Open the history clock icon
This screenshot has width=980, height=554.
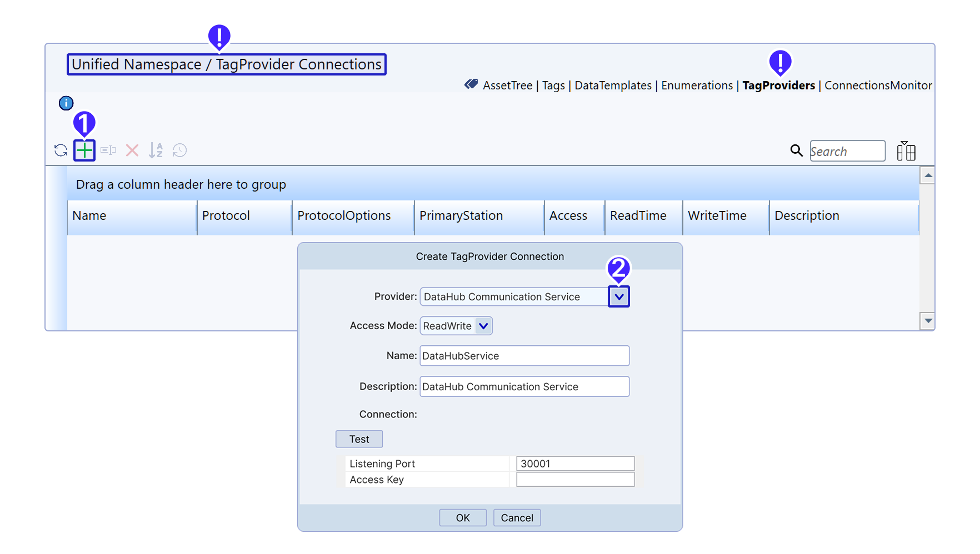[x=179, y=150]
